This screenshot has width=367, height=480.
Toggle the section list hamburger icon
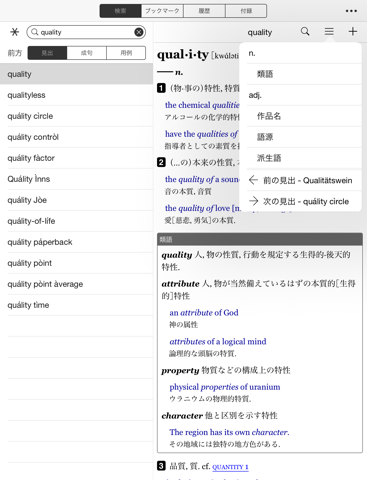[329, 31]
